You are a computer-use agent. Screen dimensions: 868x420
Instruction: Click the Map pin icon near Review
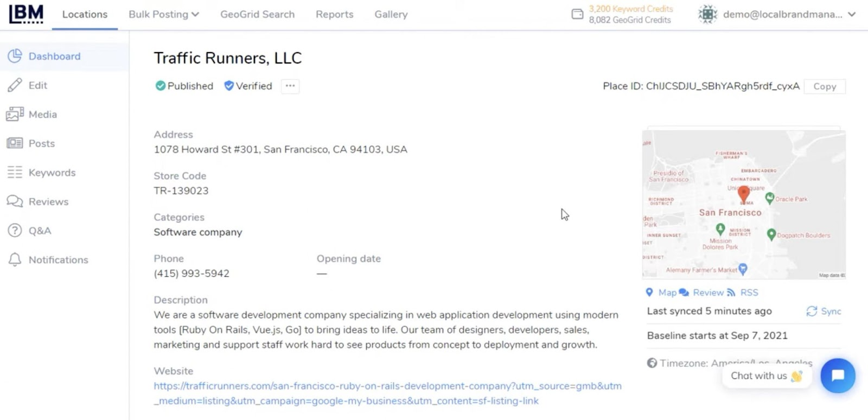pyautogui.click(x=650, y=292)
